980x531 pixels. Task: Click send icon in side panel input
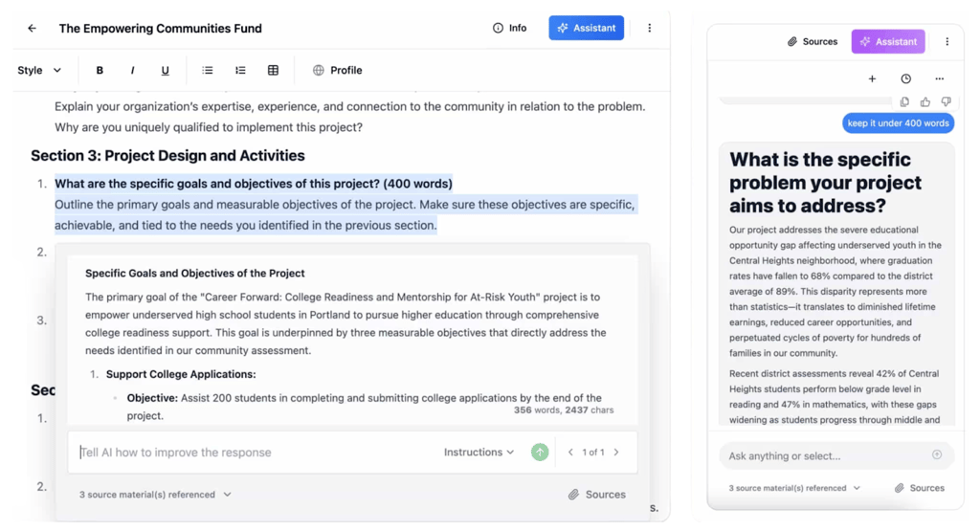point(937,454)
